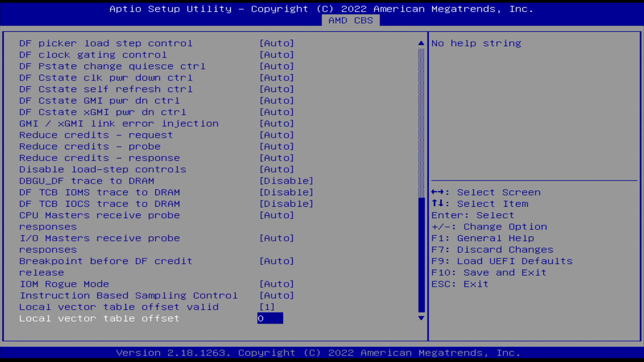Select Reduce credits - response label
Screen dimensions: 644x362
tap(99, 158)
